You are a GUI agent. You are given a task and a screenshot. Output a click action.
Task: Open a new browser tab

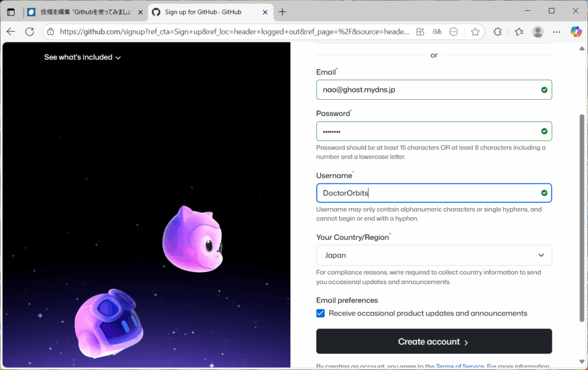(282, 12)
